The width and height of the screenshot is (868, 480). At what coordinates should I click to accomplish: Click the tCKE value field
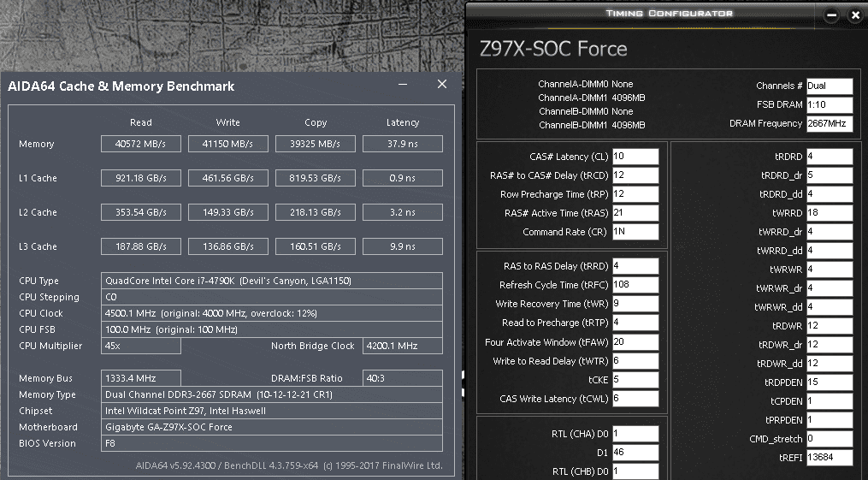635,379
